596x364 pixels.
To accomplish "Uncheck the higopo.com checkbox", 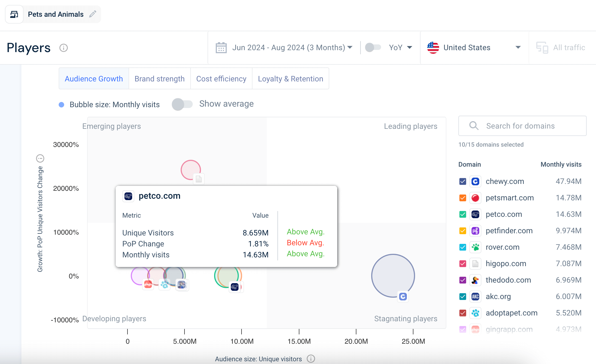I will point(463,264).
